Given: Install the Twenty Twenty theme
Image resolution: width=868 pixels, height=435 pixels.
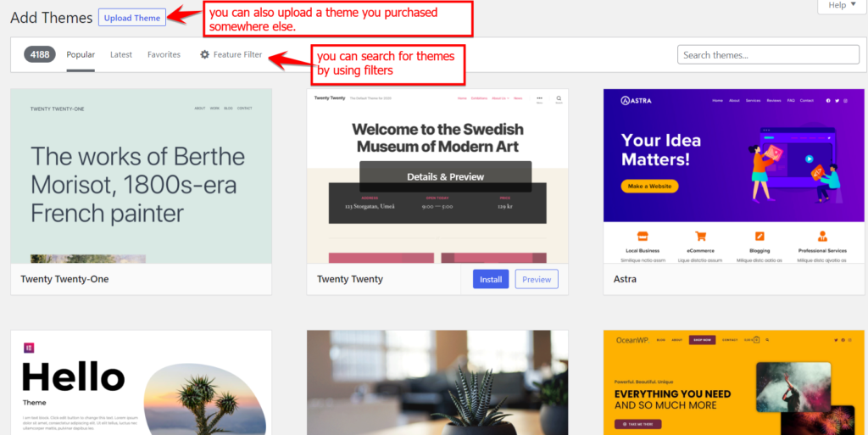Looking at the screenshot, I should [491, 279].
